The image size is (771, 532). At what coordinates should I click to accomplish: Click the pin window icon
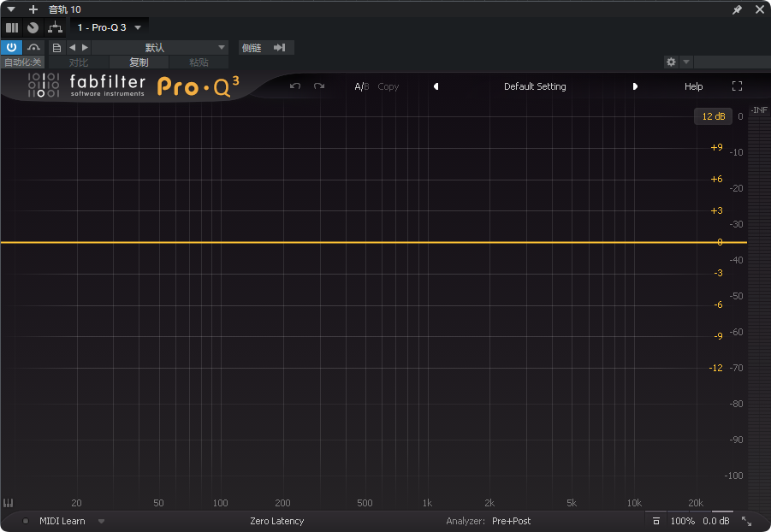coord(737,9)
